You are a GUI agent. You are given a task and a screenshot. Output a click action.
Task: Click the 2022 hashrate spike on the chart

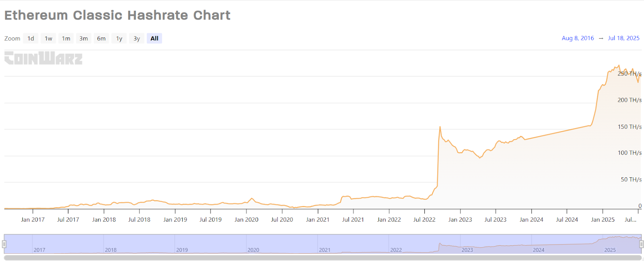pyautogui.click(x=440, y=127)
